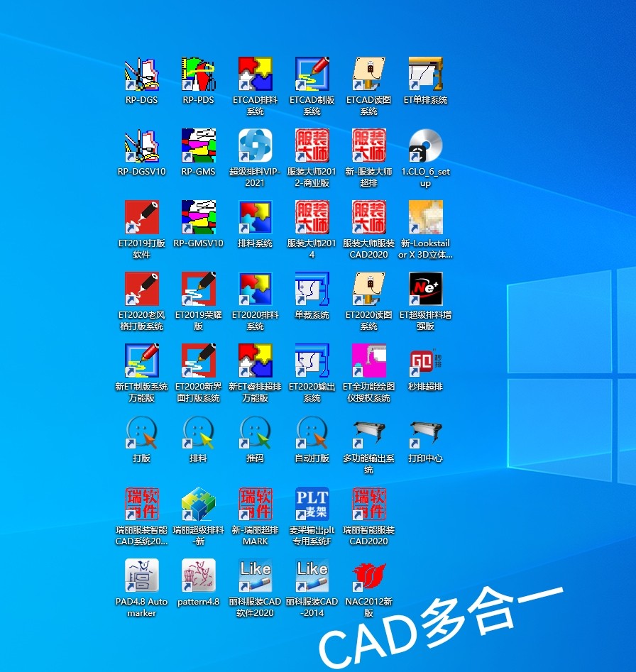Click the 单裁系统 shortcut
This screenshot has width=636, height=672.
pos(312,288)
